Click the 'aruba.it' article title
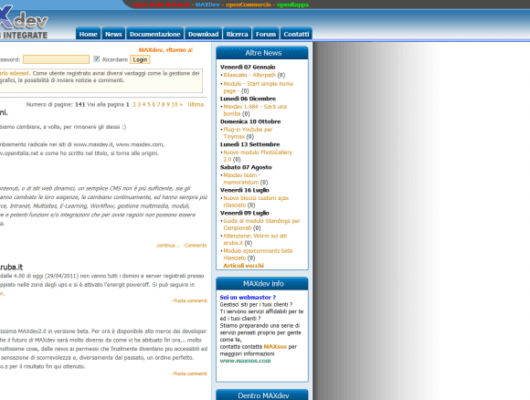The height and width of the screenshot is (400, 530). coord(11,267)
